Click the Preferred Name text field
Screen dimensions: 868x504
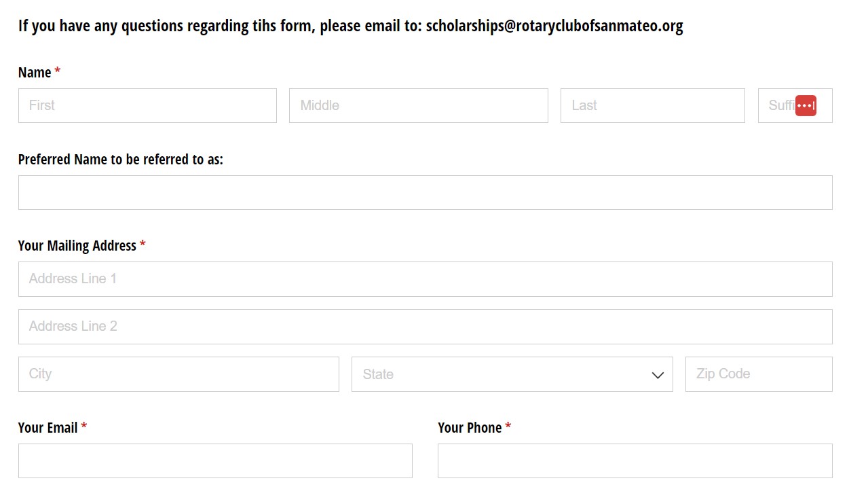(425, 193)
